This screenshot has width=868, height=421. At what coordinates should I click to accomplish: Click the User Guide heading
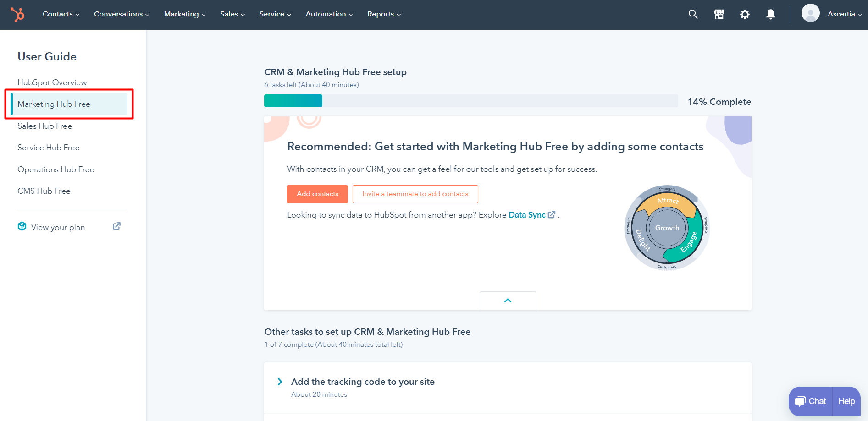[47, 56]
